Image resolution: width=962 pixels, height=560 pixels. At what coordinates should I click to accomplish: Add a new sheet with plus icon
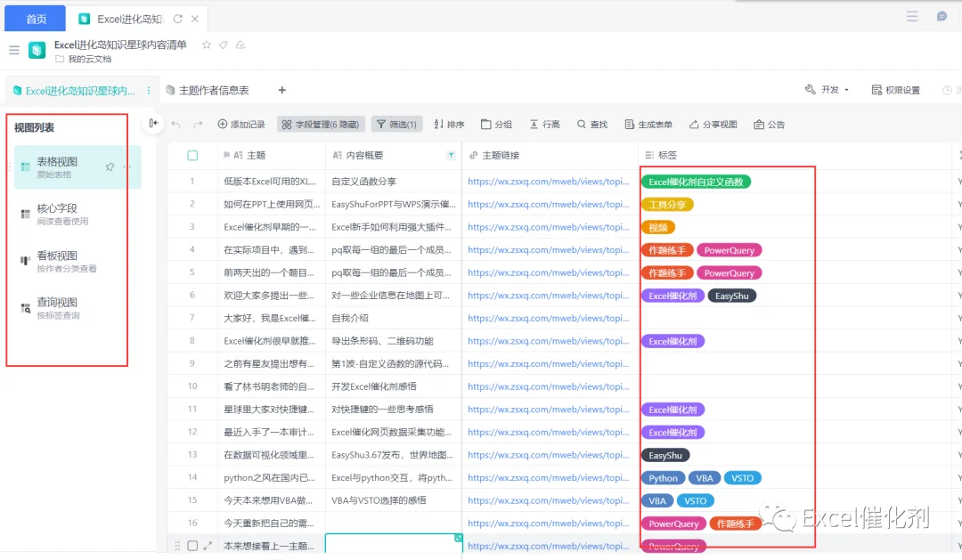(281, 90)
